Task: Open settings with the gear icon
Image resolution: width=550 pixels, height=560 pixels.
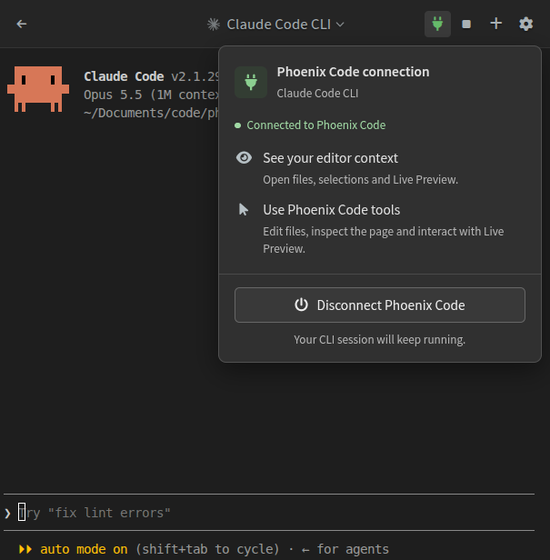Action: pos(526,24)
